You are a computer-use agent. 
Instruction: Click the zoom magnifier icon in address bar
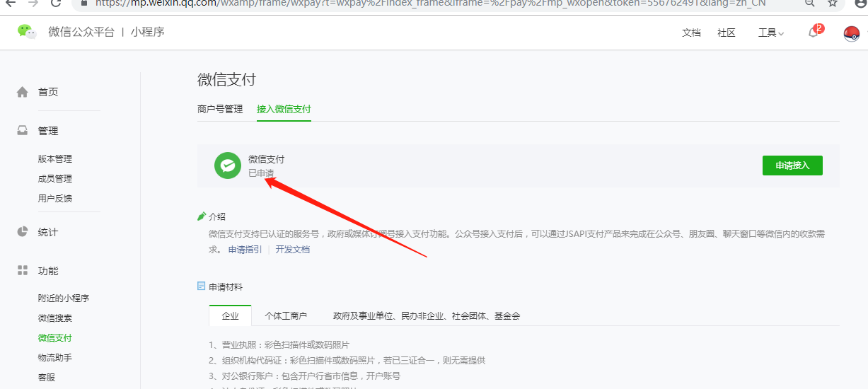point(810,3)
